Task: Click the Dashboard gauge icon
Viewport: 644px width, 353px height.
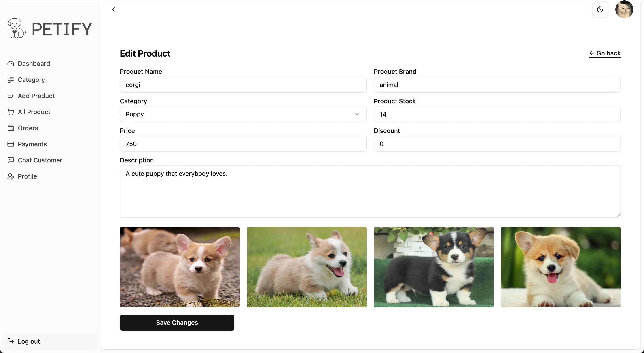Action: point(11,64)
